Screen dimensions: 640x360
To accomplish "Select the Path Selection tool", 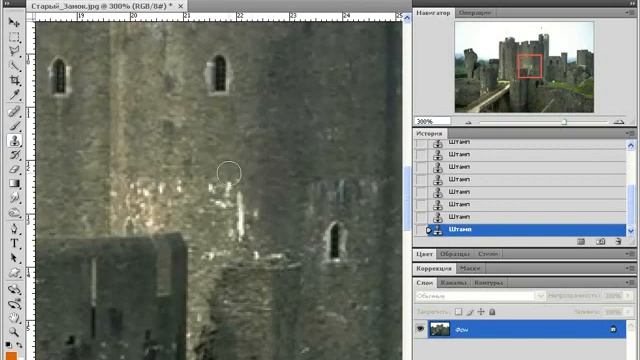I will pos(14,258).
